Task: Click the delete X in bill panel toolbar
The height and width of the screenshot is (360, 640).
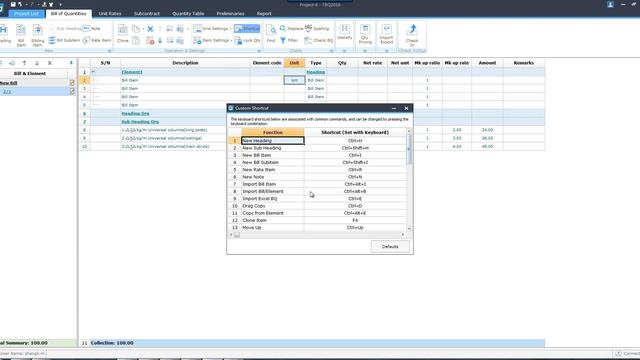Action: [x=50, y=63]
